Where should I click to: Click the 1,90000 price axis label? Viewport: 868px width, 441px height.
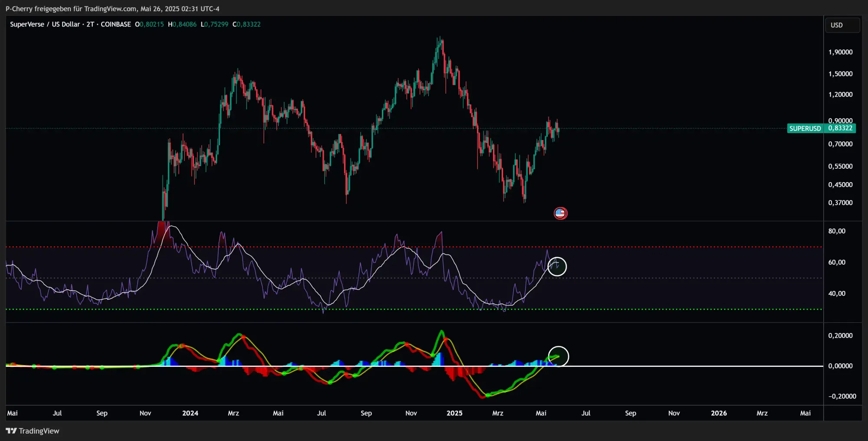(x=840, y=52)
